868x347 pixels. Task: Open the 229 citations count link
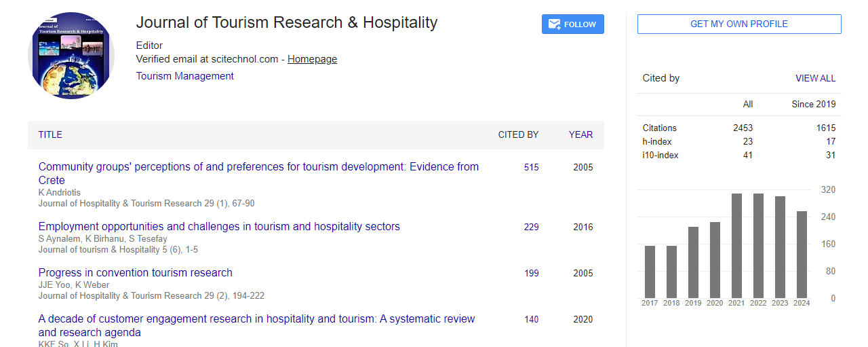coord(532,227)
